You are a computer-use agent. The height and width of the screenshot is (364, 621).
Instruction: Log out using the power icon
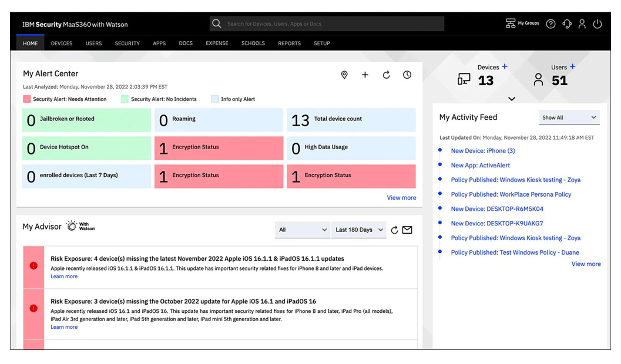click(x=597, y=23)
